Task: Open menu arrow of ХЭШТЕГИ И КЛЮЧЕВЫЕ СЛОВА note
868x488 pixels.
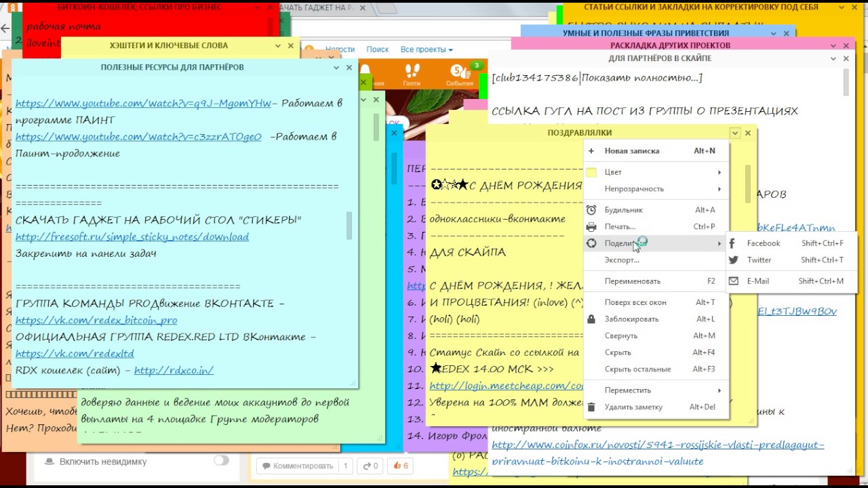Action: (x=278, y=46)
